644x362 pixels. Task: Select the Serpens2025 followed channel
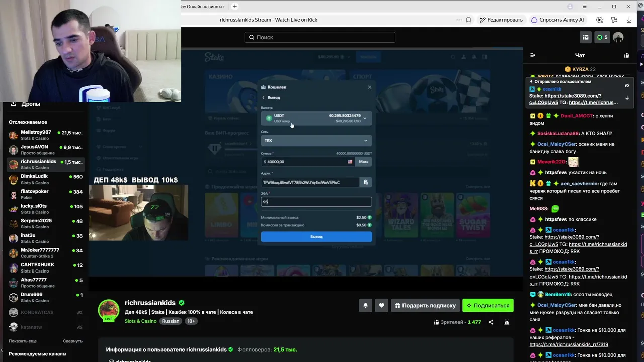tap(45, 224)
